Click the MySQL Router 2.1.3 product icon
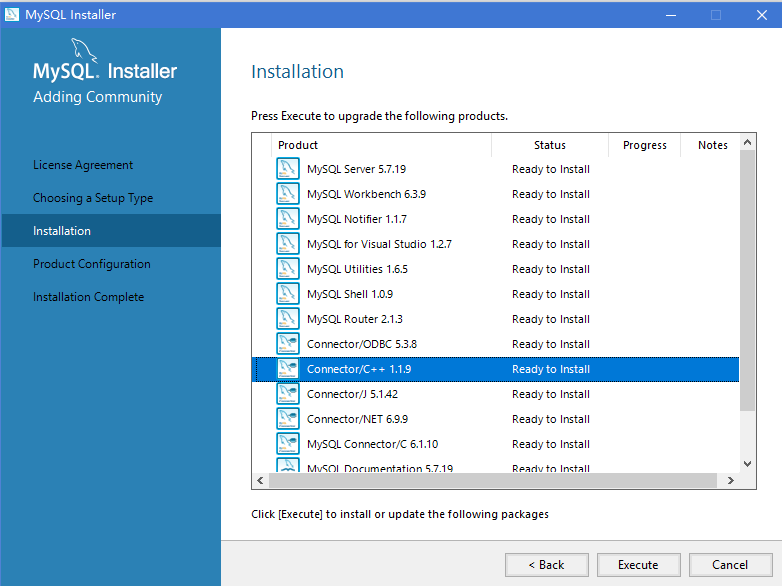The image size is (782, 586). click(x=288, y=318)
